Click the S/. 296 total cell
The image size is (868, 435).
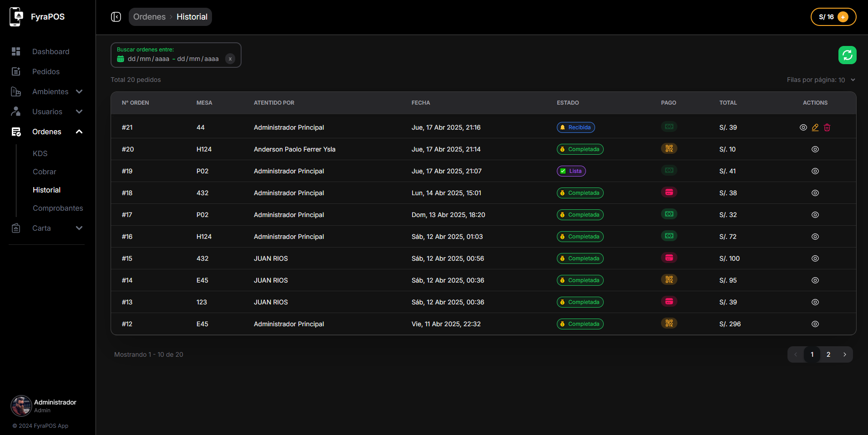pos(730,324)
